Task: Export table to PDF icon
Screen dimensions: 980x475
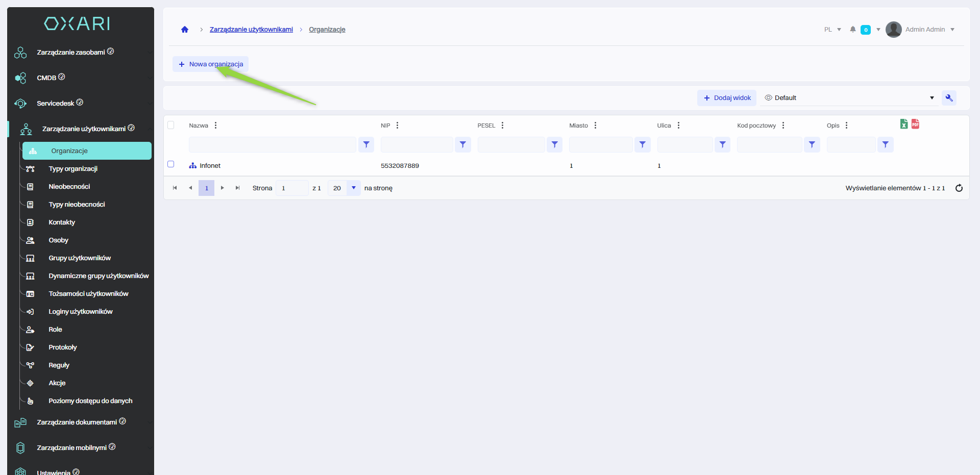Action: point(915,124)
